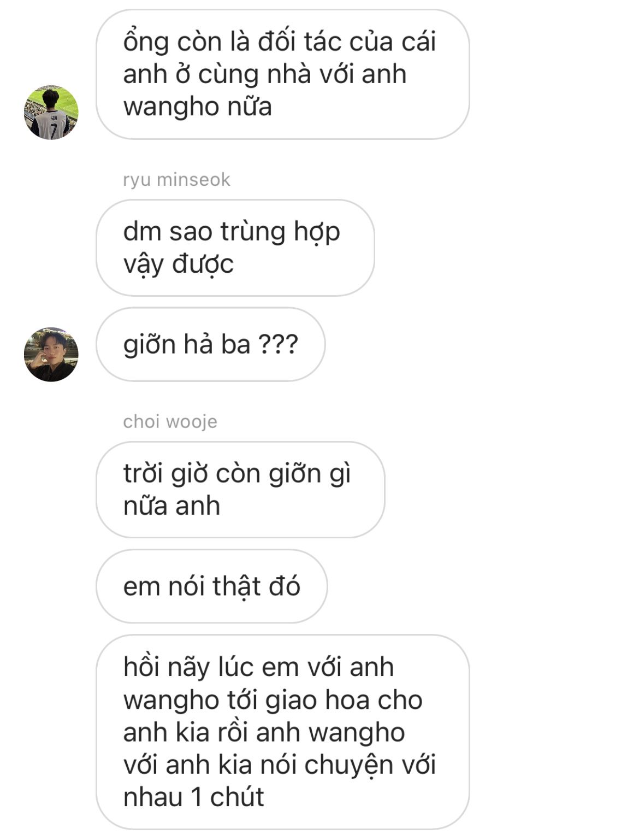Image resolution: width=639 pixels, height=840 pixels.
Task: Select the message starting 'ổng còn là đối tác'
Action: tap(282, 74)
